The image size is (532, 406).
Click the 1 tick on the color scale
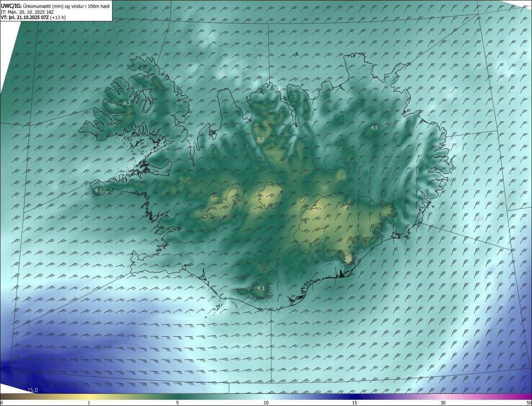[x=89, y=403]
